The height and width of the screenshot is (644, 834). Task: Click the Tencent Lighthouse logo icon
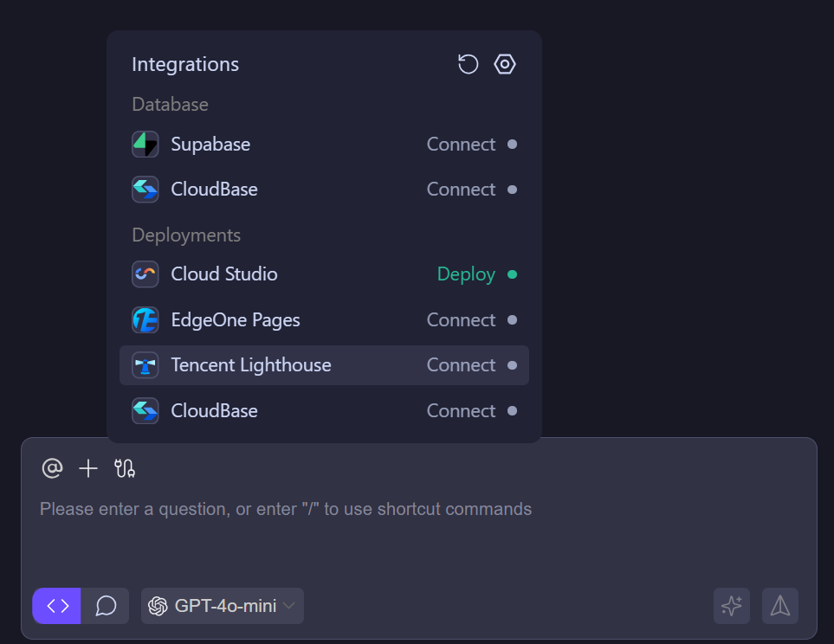tap(145, 365)
